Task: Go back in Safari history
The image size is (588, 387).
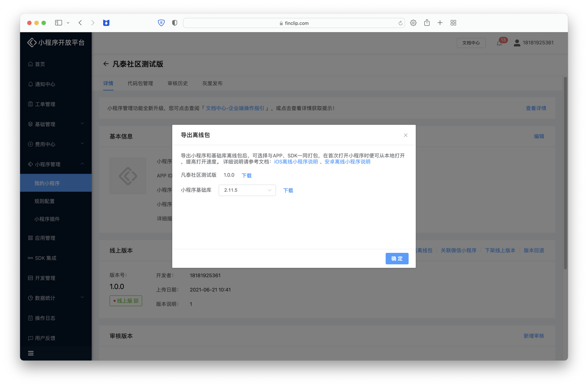Action: click(x=80, y=23)
